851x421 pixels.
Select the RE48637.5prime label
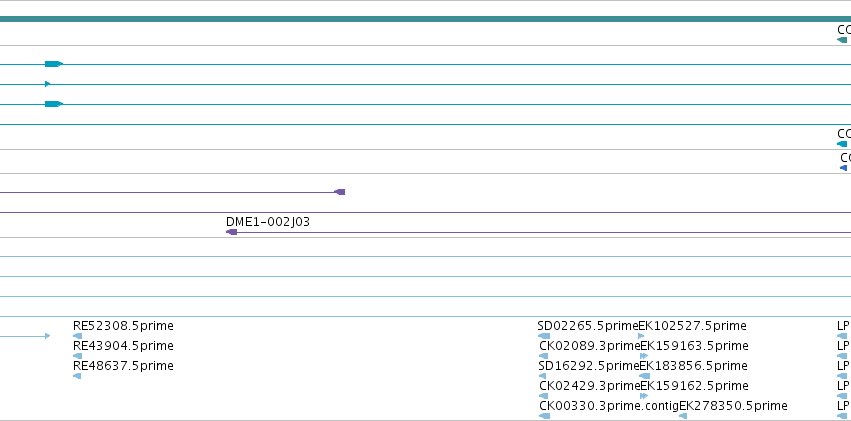tap(123, 366)
